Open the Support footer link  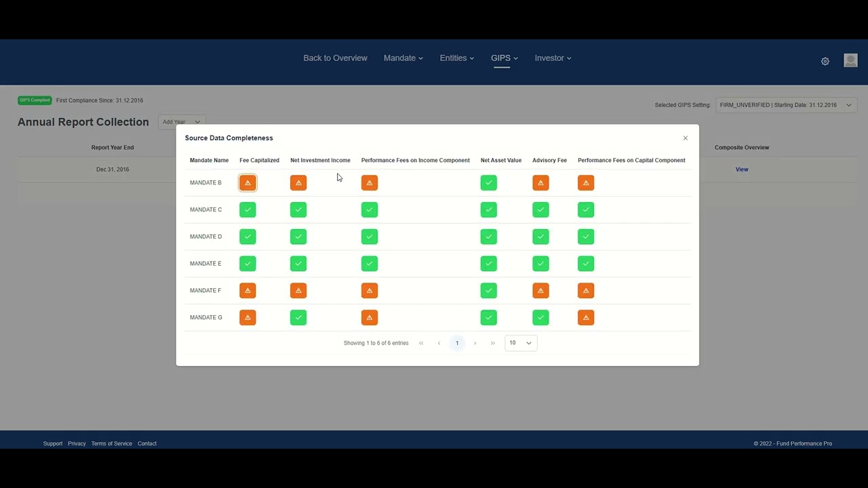[x=53, y=444]
